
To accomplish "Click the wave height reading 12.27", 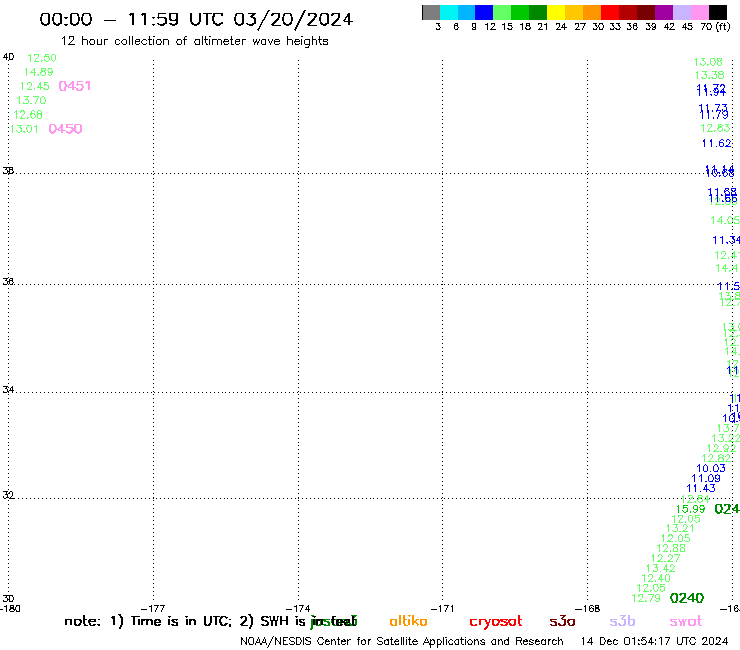I will coord(665,558).
